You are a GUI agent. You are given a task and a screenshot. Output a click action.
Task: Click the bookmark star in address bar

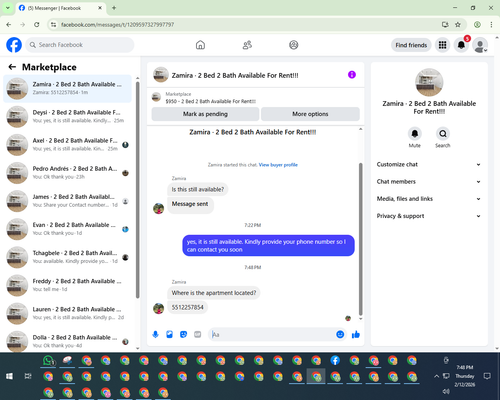pyautogui.click(x=458, y=25)
